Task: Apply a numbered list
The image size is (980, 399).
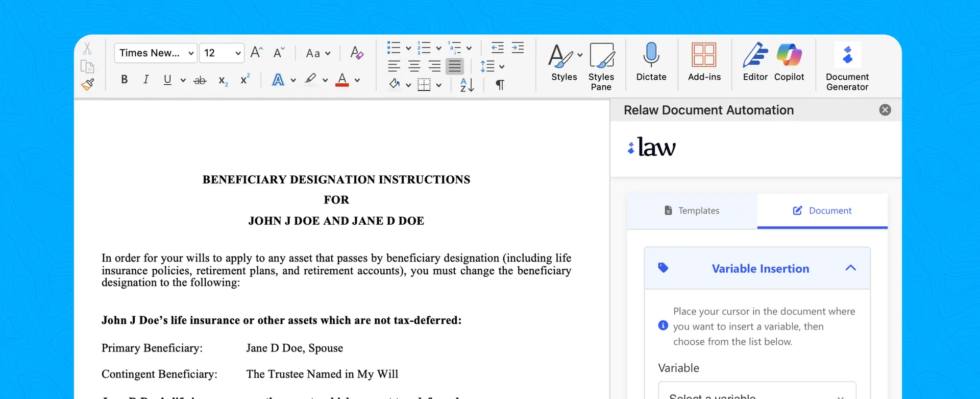Action: pyautogui.click(x=424, y=48)
